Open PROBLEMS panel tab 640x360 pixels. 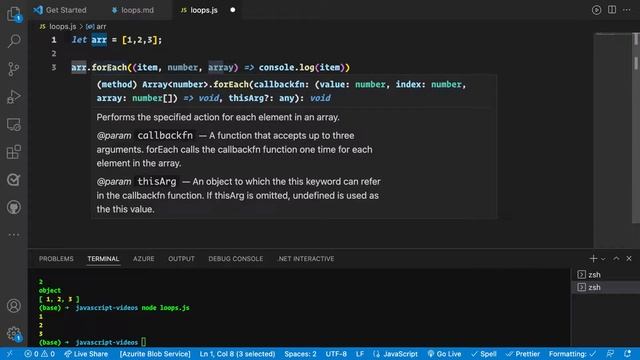(56, 259)
